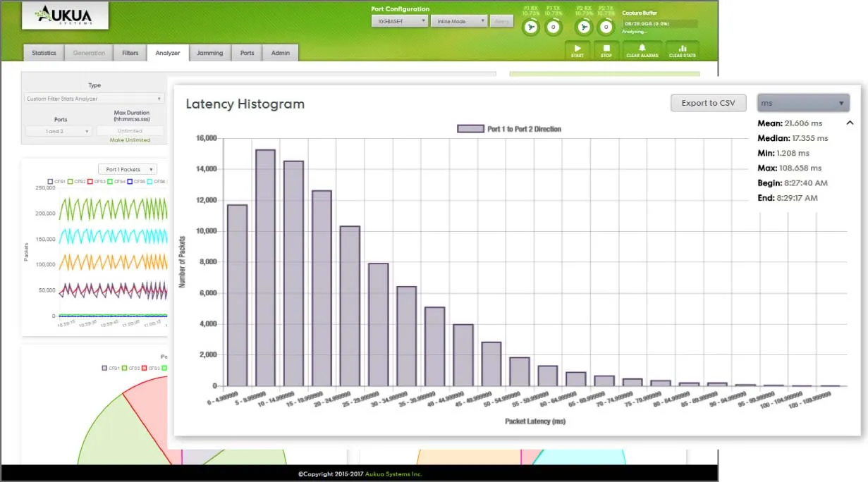Click the P1 TX utilization gauge icon
This screenshot has width=868, height=482.
click(554, 27)
